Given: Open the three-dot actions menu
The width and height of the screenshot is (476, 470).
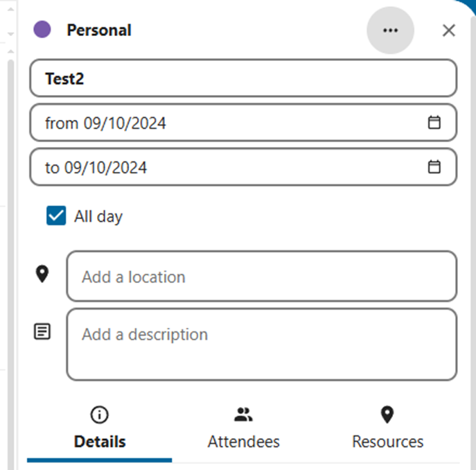Looking at the screenshot, I should pyautogui.click(x=390, y=31).
